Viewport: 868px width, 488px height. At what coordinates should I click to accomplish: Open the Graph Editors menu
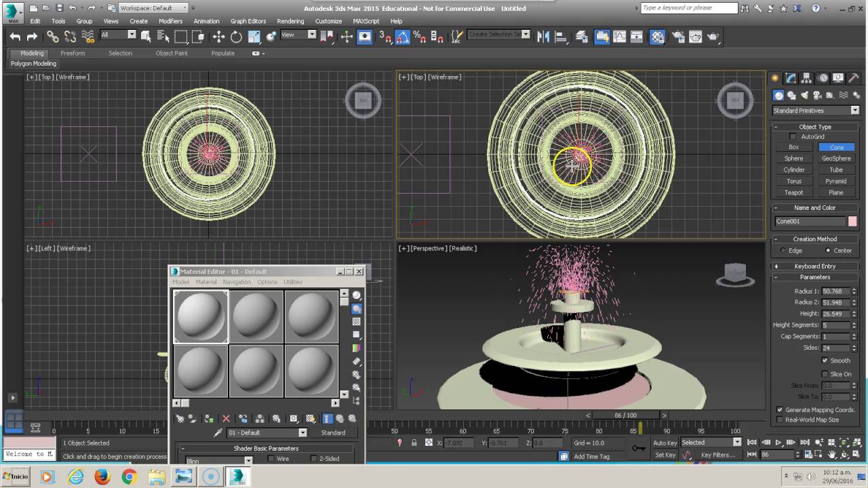point(248,21)
